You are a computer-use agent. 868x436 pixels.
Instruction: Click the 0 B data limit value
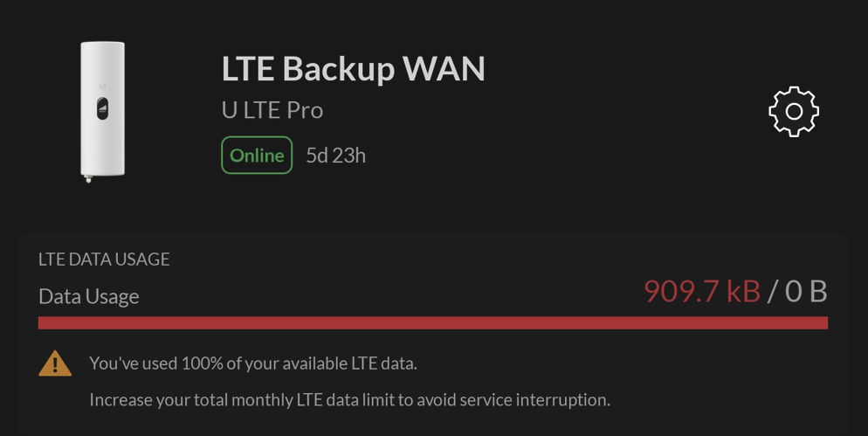[806, 291]
